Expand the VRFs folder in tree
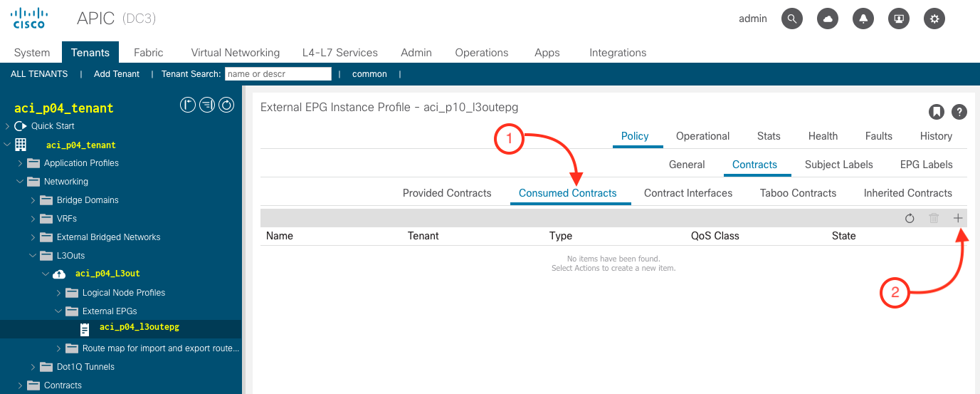Screen dimensions: 980x394 [x=33, y=219]
